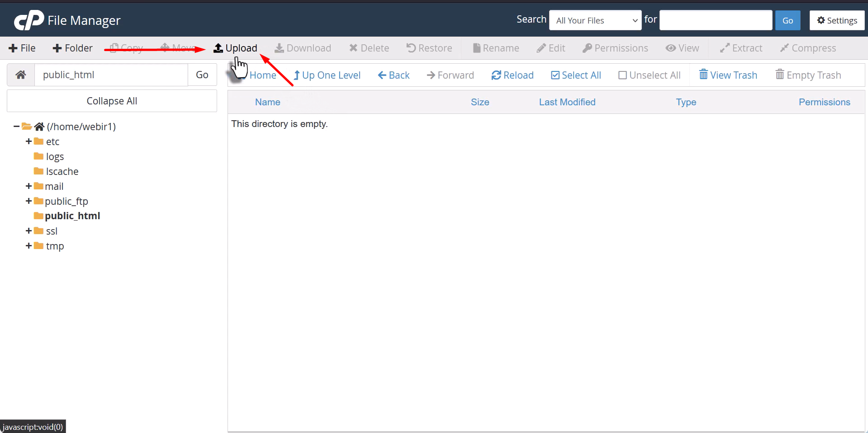Screen dimensions: 868x433
Task: Sort files by Name column
Action: pyautogui.click(x=267, y=102)
